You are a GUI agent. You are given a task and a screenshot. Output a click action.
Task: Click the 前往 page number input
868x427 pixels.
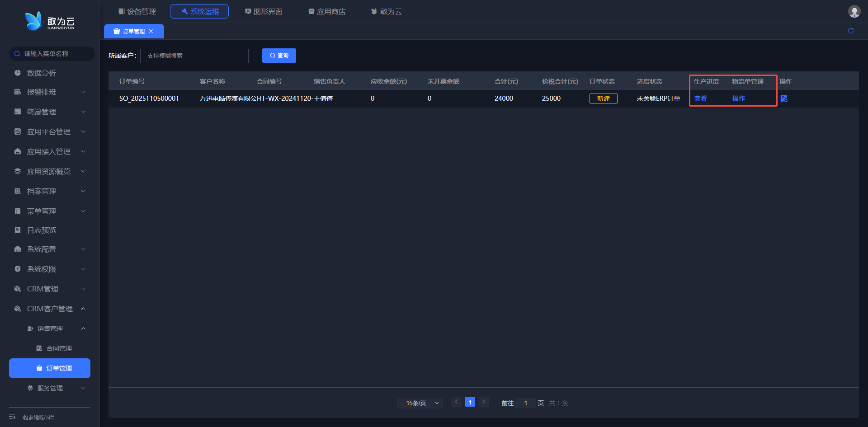click(x=525, y=403)
